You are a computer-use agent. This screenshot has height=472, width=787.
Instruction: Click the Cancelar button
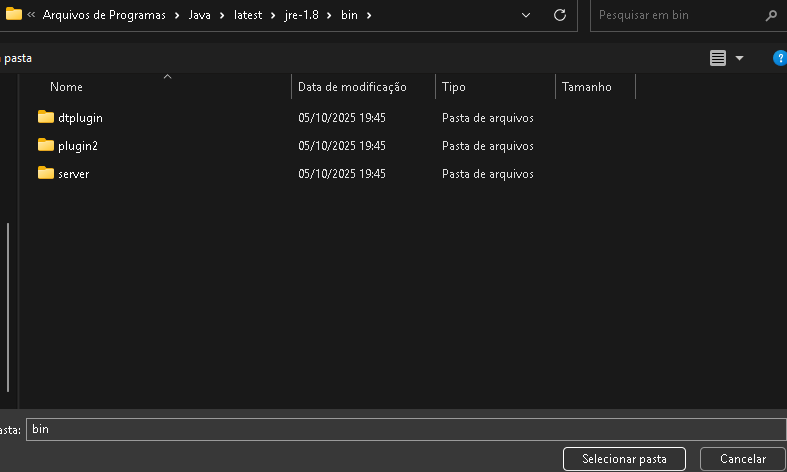[743, 459]
